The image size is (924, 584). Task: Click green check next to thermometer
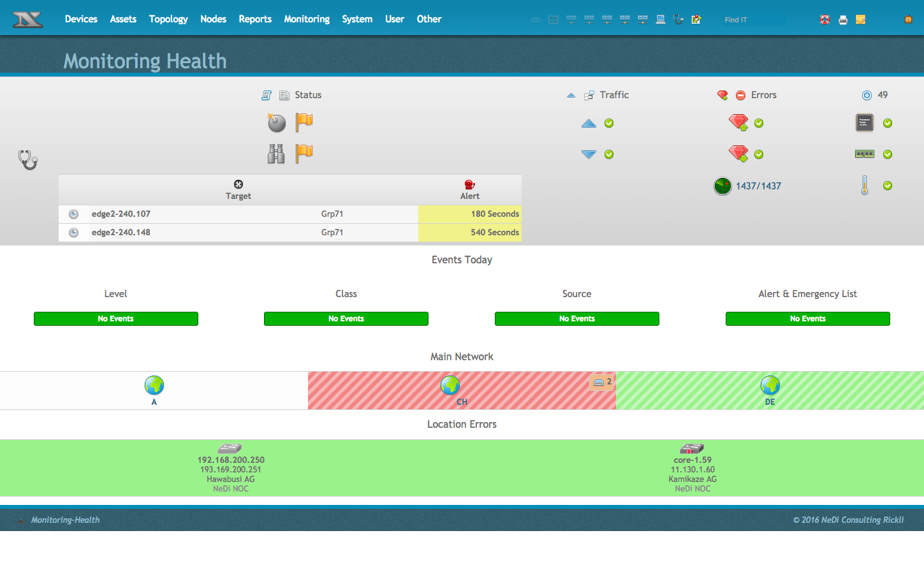[x=888, y=186]
